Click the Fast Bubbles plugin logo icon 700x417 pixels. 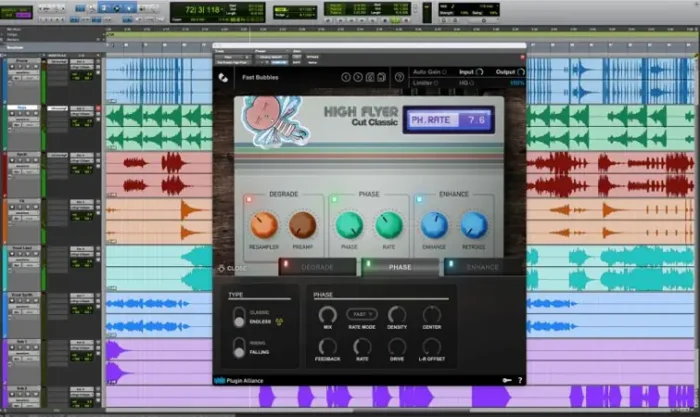click(x=223, y=77)
